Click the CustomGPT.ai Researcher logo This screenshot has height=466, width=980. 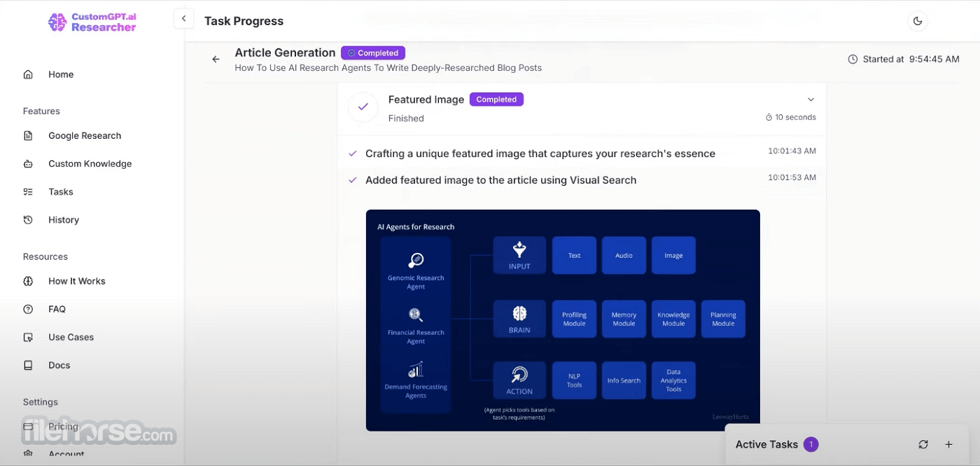click(92, 22)
